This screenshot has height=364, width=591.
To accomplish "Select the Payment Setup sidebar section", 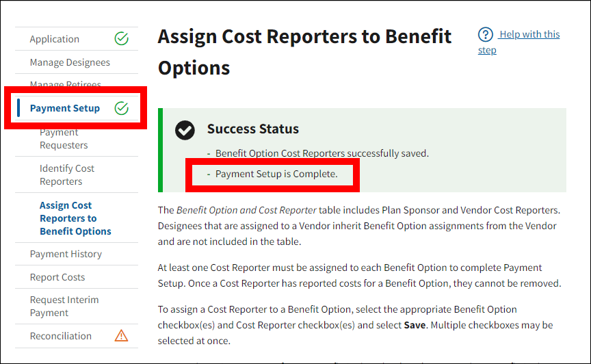I will point(65,108).
